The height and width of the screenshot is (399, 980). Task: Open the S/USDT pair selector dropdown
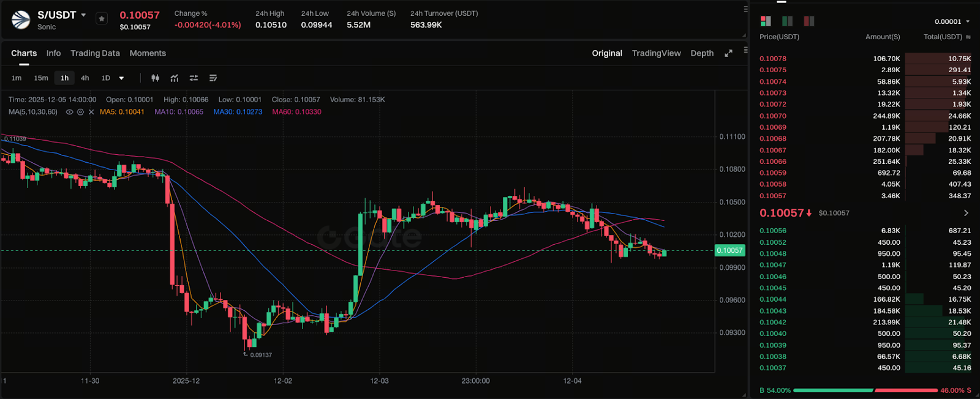pos(83,15)
